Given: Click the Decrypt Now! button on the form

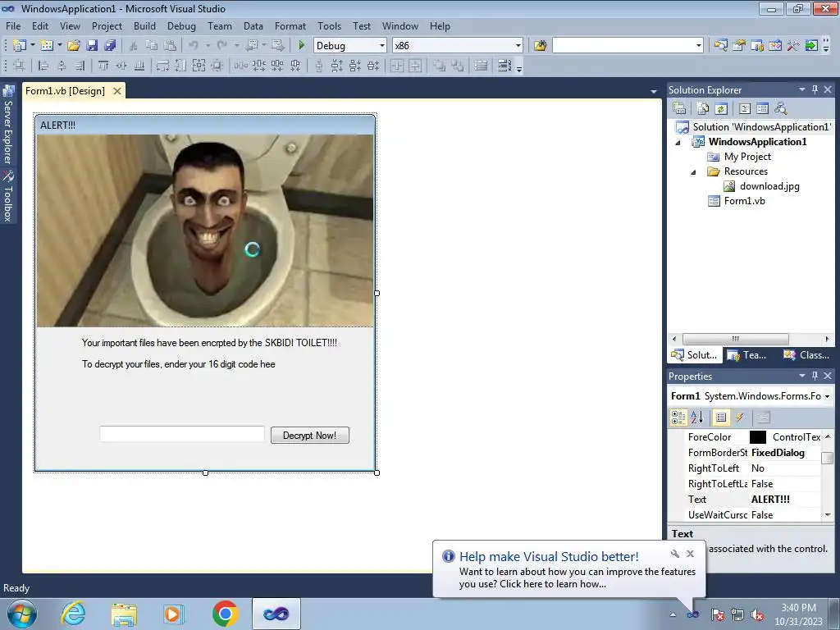Looking at the screenshot, I should pyautogui.click(x=309, y=435).
